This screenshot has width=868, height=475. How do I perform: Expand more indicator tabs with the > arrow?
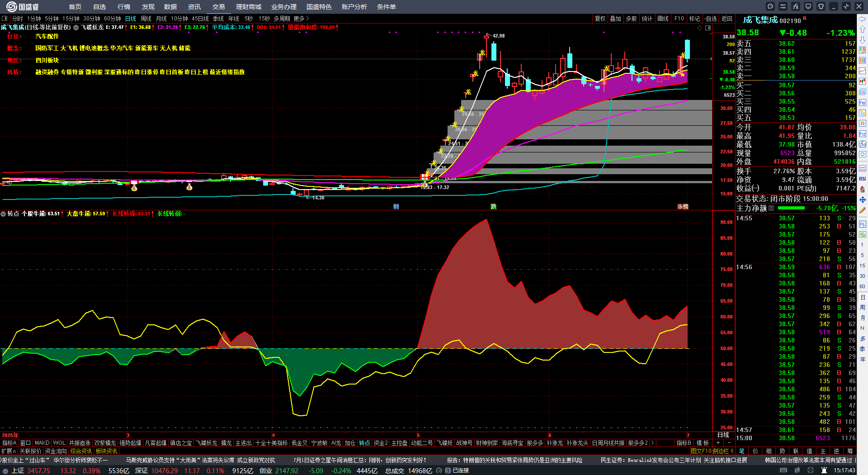[x=652, y=443]
